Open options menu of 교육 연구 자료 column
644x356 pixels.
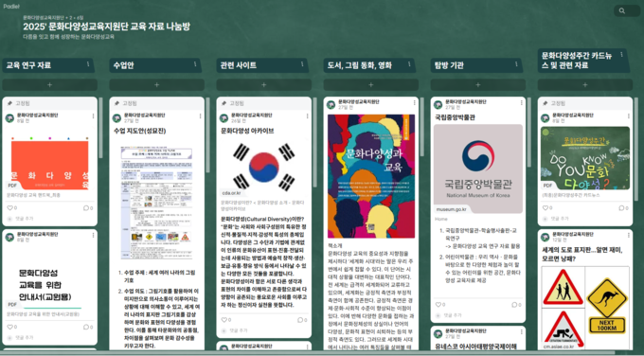point(88,64)
